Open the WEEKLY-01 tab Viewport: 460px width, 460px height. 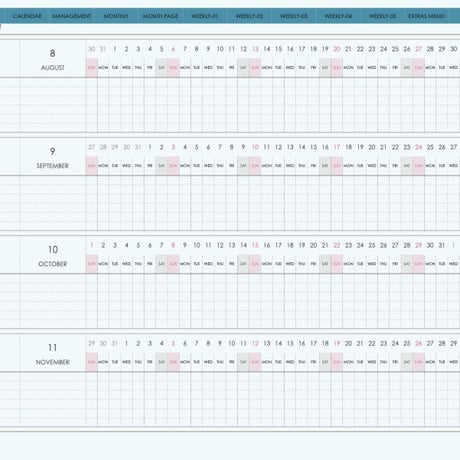pyautogui.click(x=205, y=16)
